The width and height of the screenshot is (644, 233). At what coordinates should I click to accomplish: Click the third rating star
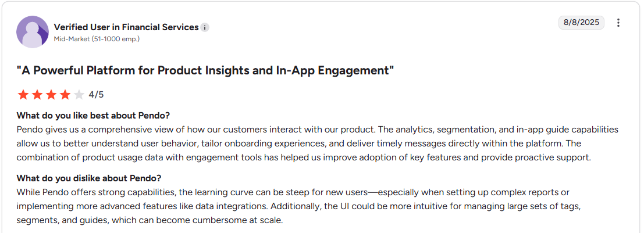click(51, 95)
